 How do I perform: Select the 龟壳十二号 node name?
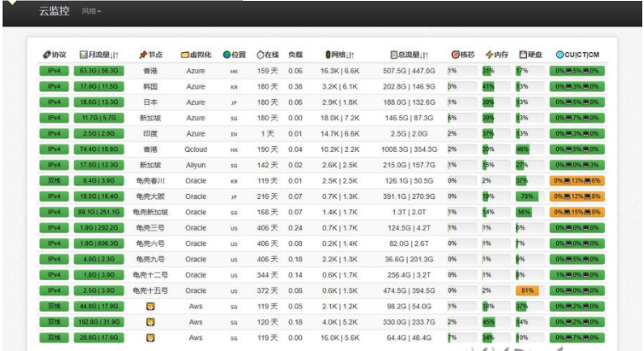tap(150, 276)
